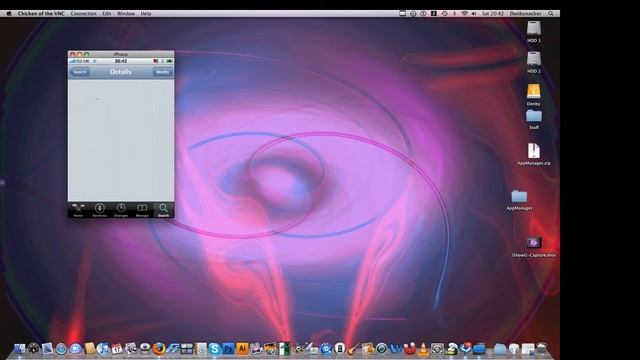
Task: Open Mail stamp icon in dock
Action: [x=47, y=349]
